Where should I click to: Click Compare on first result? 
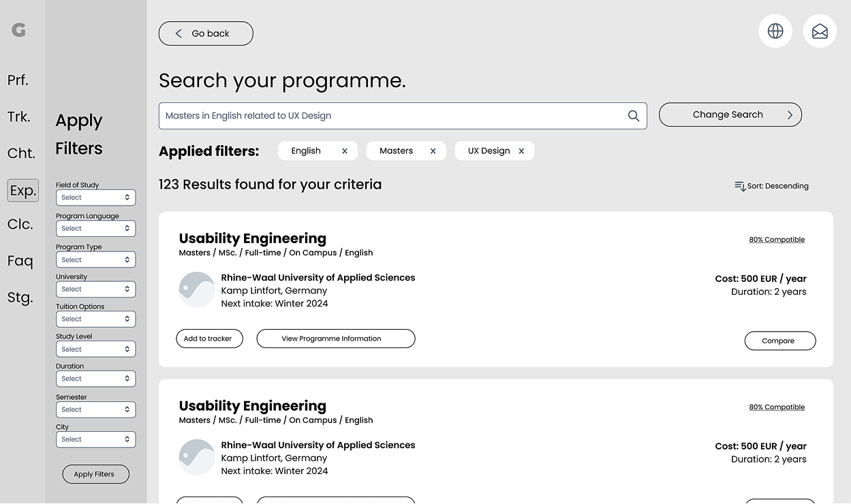pyautogui.click(x=780, y=341)
